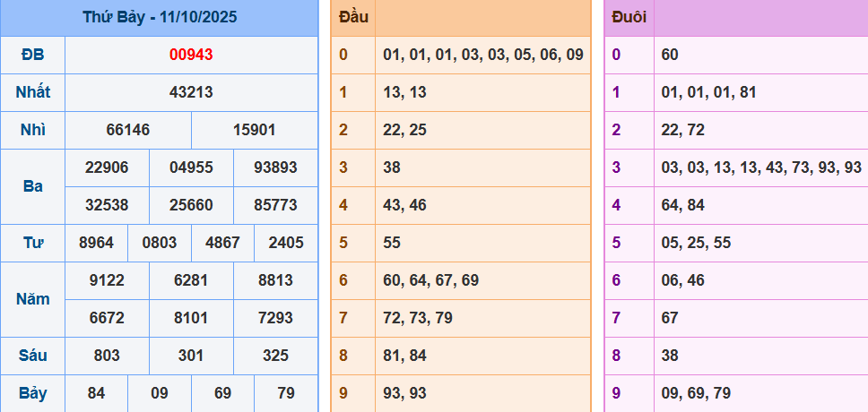This screenshot has height=412, width=868.
Task: Click the ĐB row label
Action: coord(33,55)
